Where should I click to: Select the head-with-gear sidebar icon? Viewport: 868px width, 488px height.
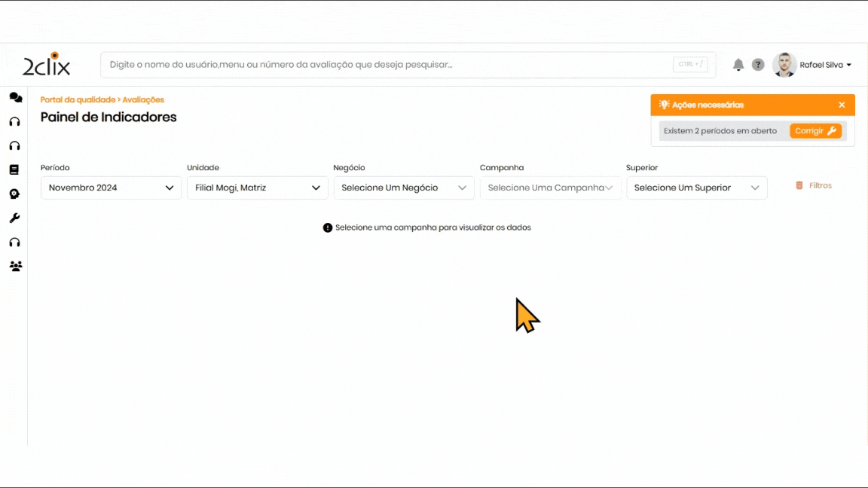(x=14, y=194)
